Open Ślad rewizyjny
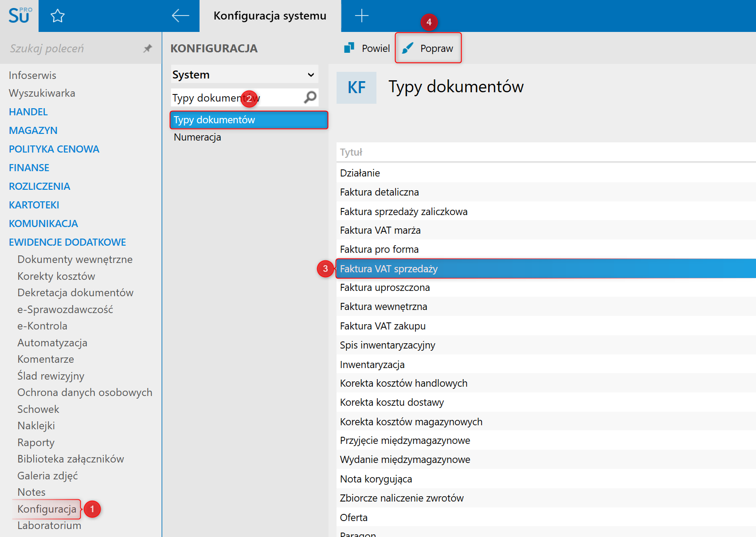The image size is (756, 537). 51,376
